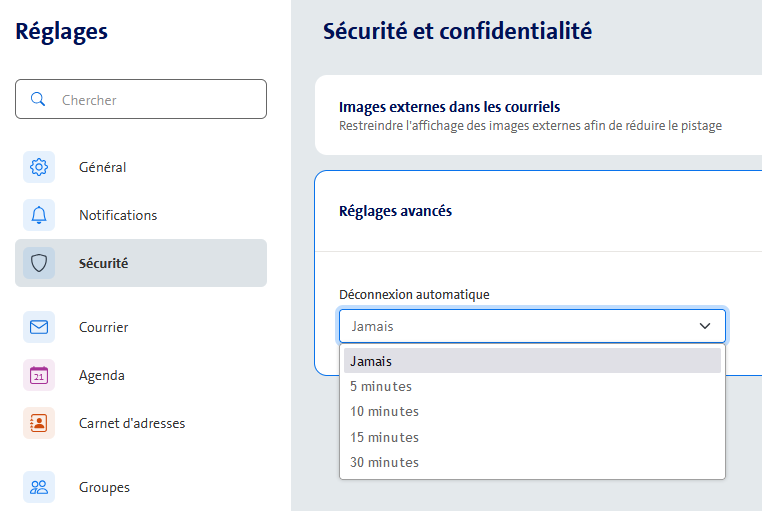Viewport: 762px width, 511px height.
Task: Click the Carnet d'adresses contact icon
Action: (x=39, y=423)
